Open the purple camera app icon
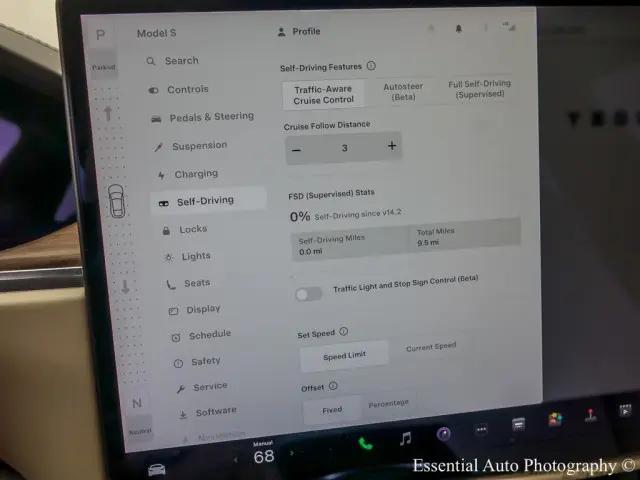640x480 pixels. (444, 433)
